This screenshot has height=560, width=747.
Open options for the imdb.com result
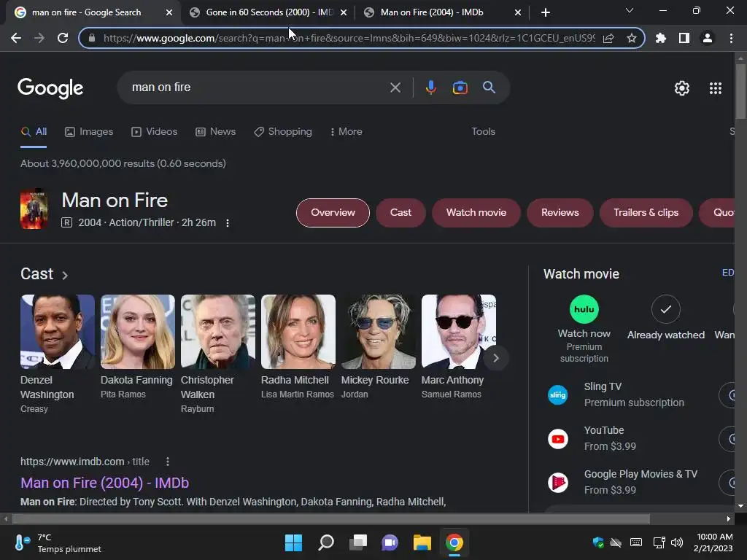(168, 462)
